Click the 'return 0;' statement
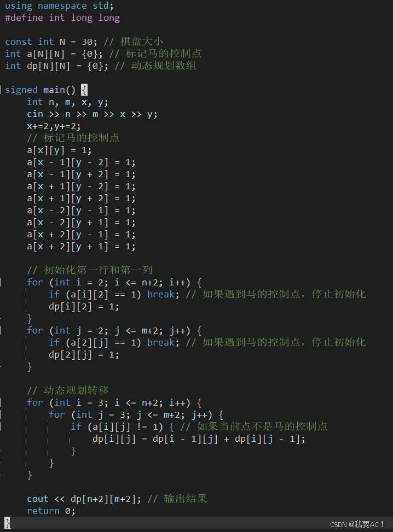The width and height of the screenshot is (393, 532). [x=51, y=511]
